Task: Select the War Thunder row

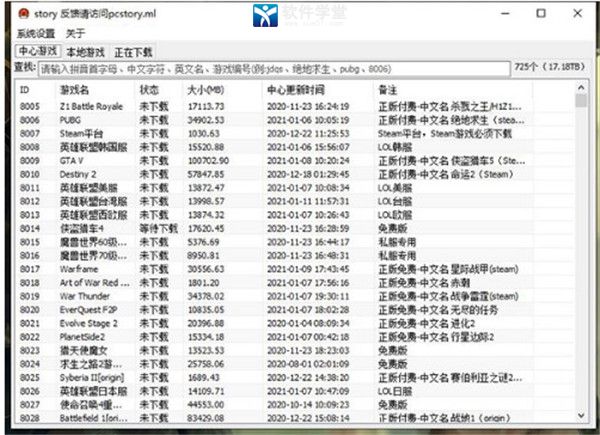Action: (294, 296)
